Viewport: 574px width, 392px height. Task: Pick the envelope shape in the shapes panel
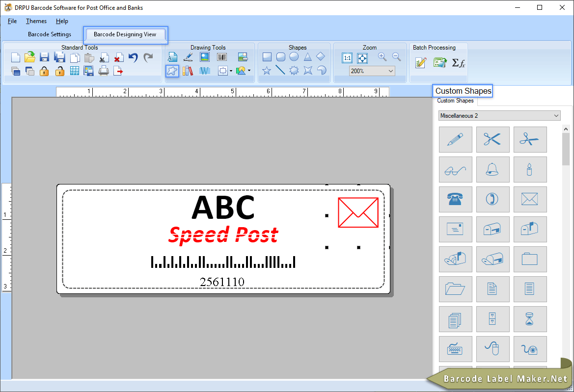point(530,199)
